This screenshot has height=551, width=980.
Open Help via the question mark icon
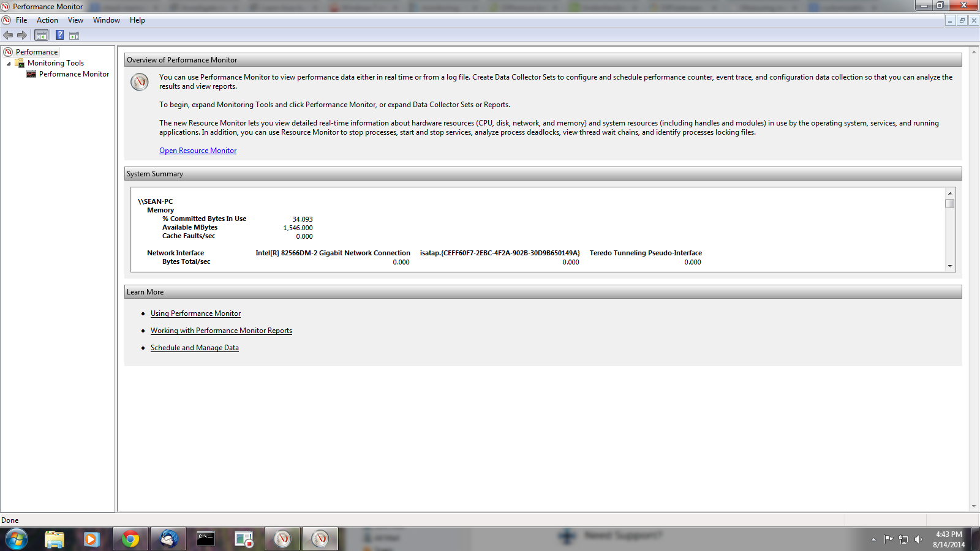coord(60,36)
